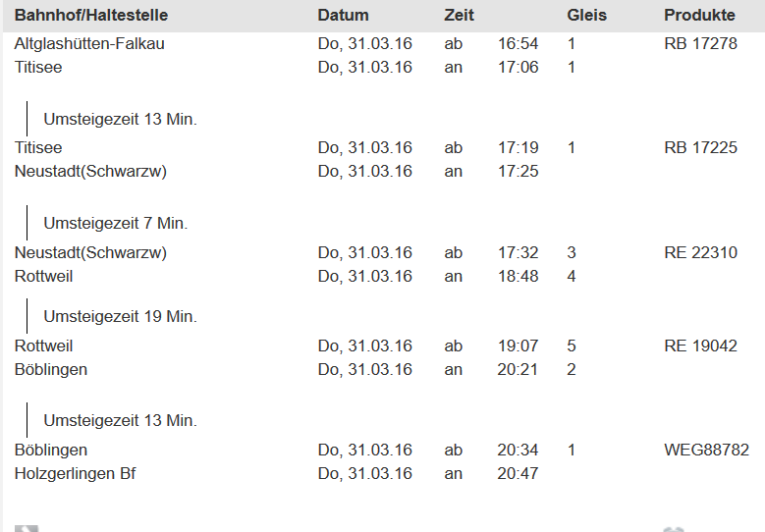This screenshot has height=532, width=765.
Task: Click the Umsteigezeit 19 Min. transfer note
Action: point(120,317)
